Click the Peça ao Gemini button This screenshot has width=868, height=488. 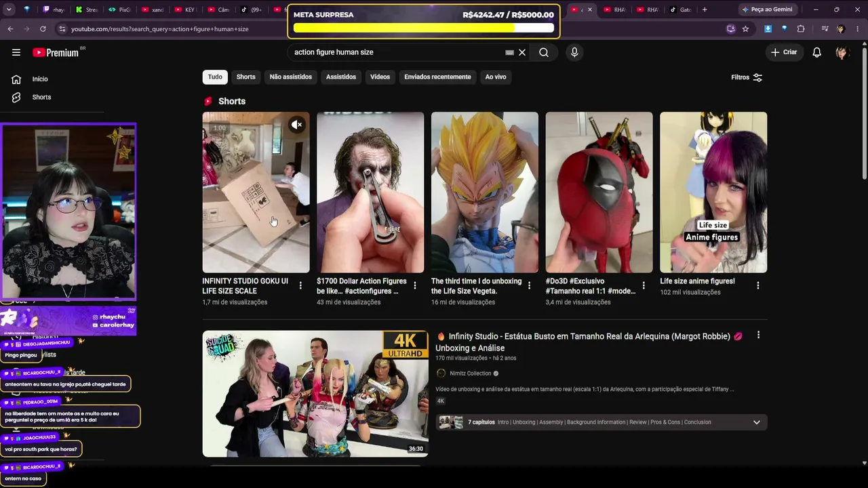tap(767, 9)
